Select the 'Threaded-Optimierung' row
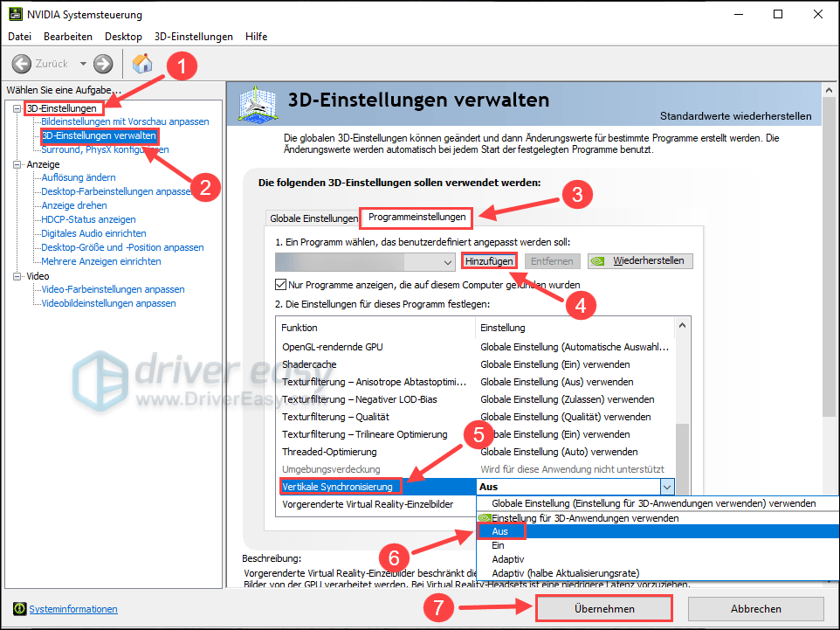This screenshot has width=840, height=630. click(x=476, y=452)
